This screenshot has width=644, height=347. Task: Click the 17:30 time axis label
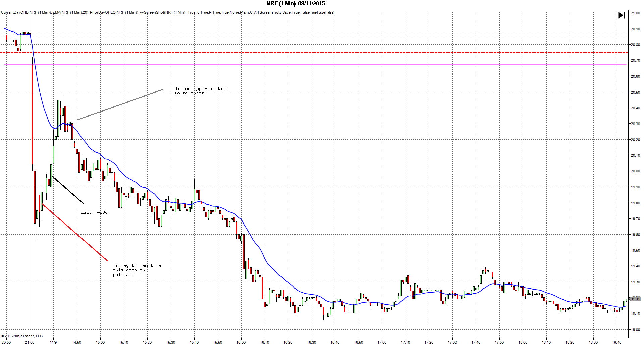click(x=452, y=342)
